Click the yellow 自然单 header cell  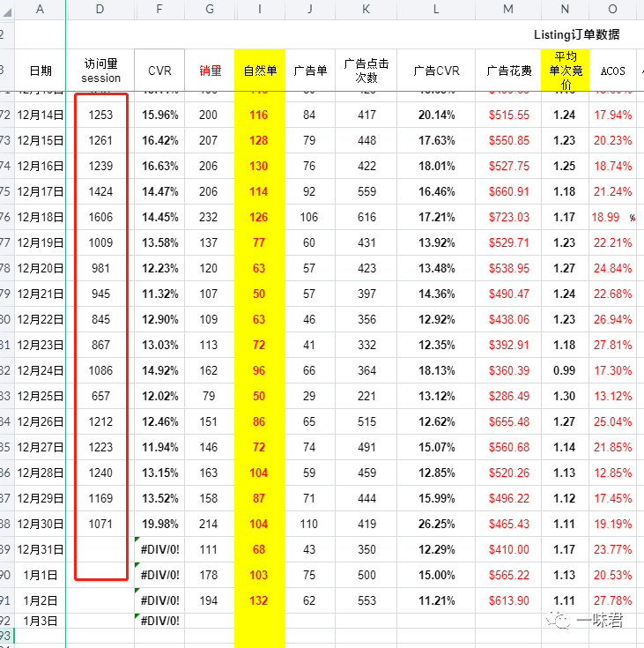260,71
